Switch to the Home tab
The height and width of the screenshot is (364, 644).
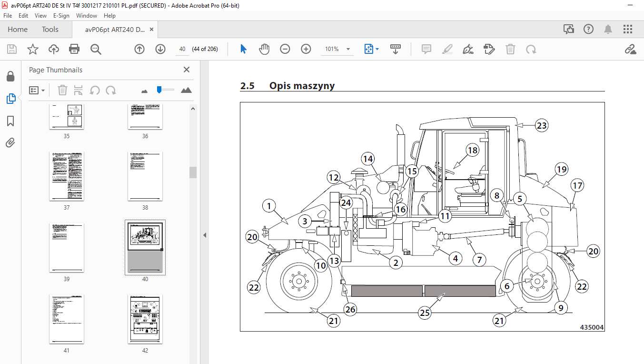point(18,30)
